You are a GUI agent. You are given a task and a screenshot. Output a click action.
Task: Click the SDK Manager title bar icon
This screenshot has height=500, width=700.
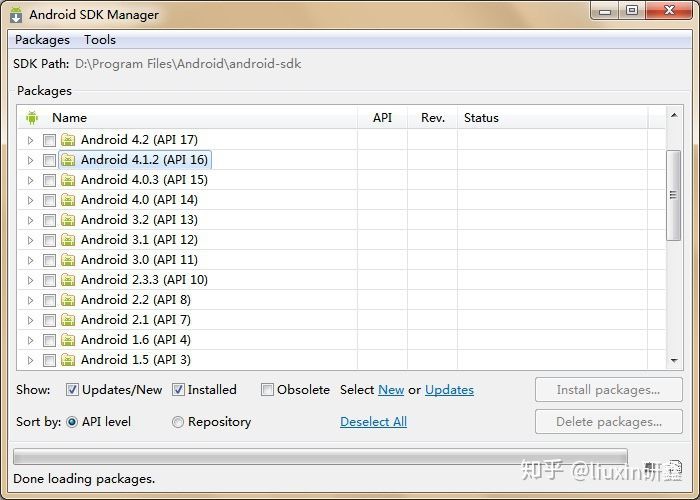[x=16, y=14]
